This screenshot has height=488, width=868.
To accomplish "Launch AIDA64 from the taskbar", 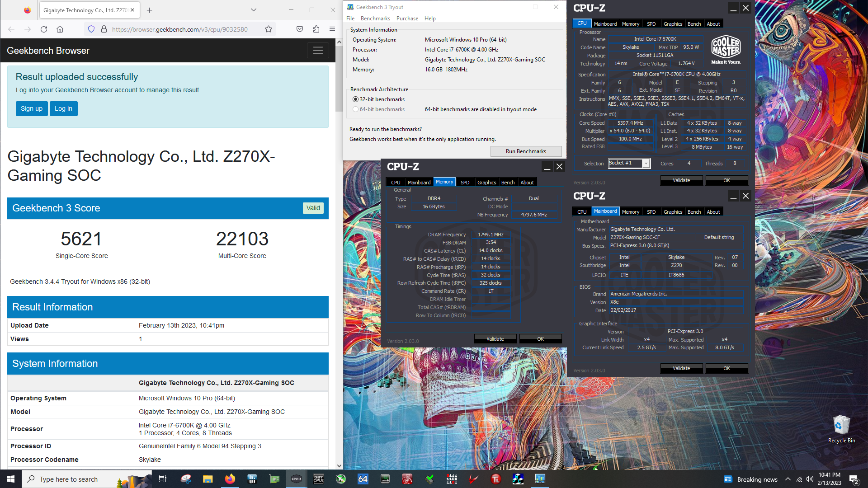I will (363, 479).
